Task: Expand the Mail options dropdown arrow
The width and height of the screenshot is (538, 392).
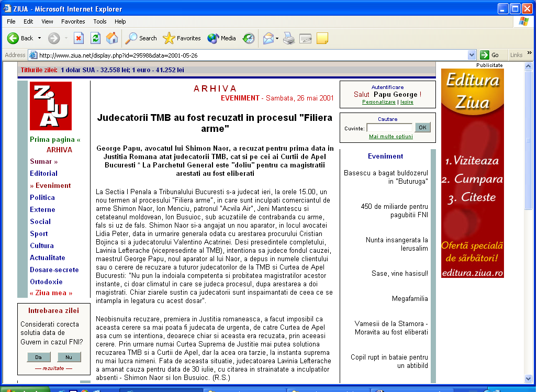Action: (x=277, y=38)
